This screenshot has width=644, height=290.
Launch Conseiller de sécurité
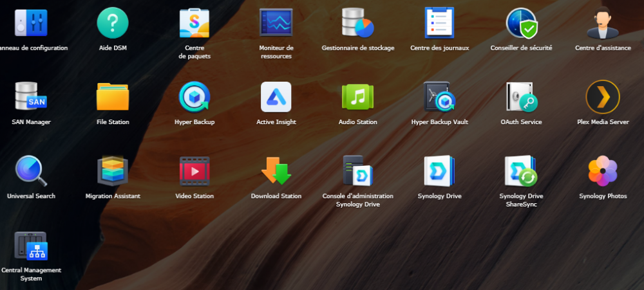[x=521, y=23]
